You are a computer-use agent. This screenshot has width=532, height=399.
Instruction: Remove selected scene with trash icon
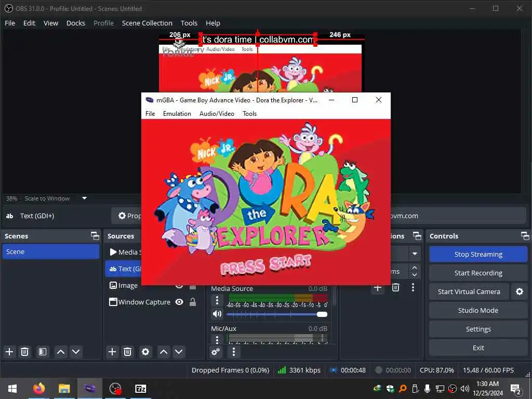[24, 352]
